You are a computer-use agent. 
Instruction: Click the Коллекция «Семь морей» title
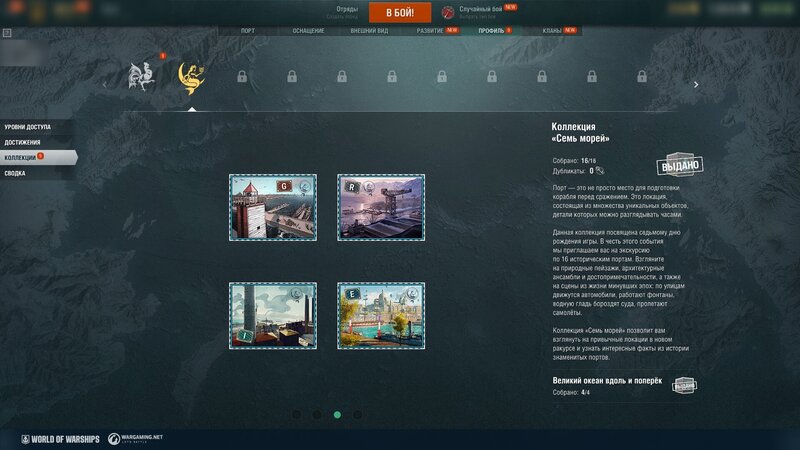coord(581,133)
